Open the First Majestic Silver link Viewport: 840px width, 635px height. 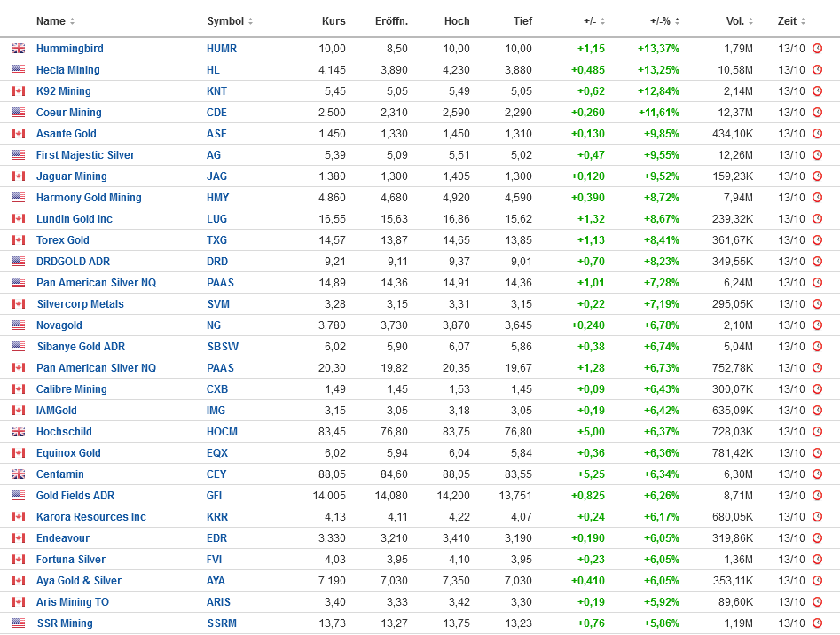85,155
